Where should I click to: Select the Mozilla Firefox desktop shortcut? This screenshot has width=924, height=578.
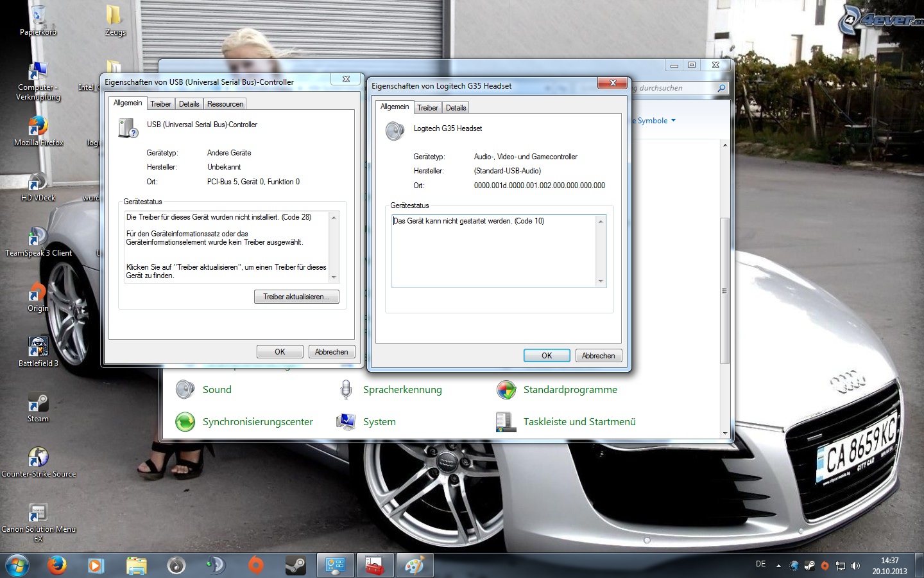coord(38,132)
